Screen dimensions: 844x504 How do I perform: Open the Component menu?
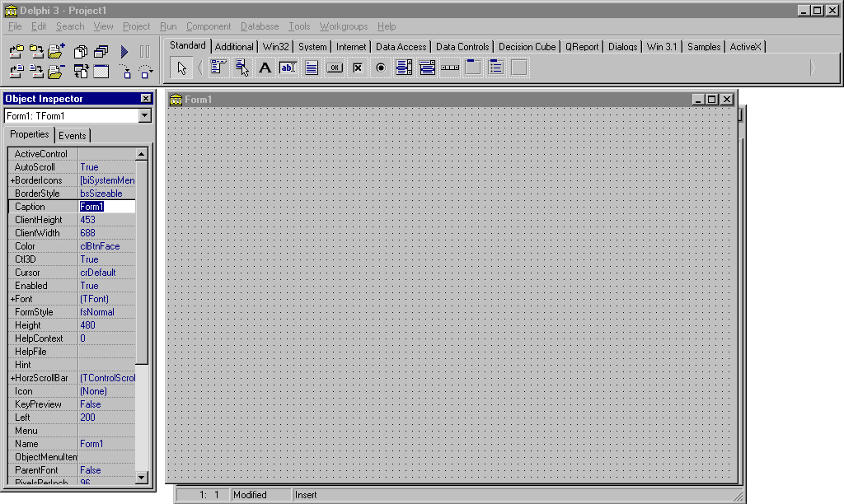[209, 26]
